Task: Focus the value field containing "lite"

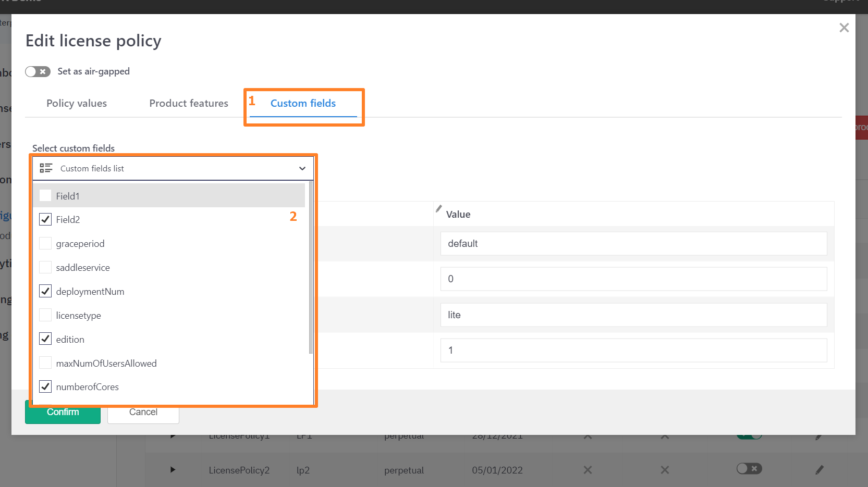Action: 633,315
